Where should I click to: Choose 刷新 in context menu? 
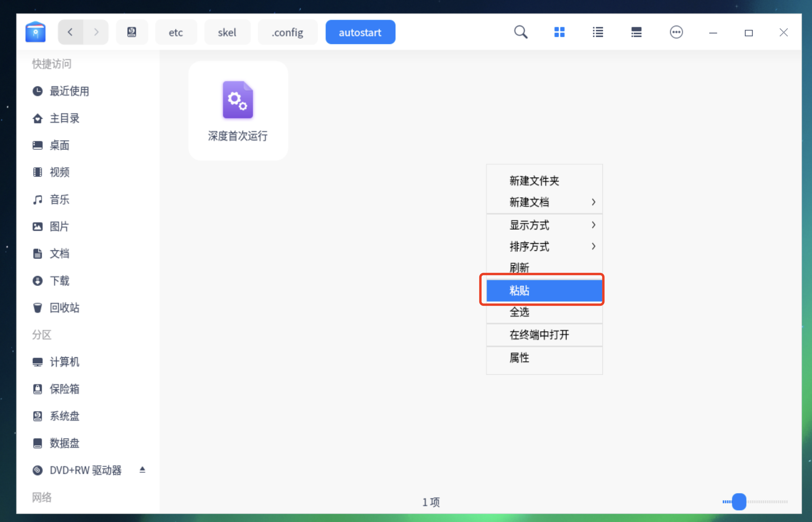[544, 267]
